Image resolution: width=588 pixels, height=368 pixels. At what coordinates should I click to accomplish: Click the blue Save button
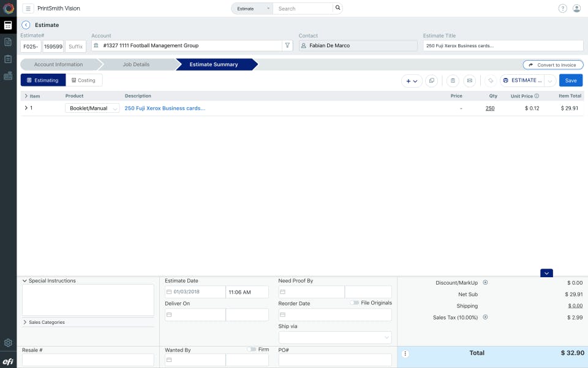click(x=570, y=80)
